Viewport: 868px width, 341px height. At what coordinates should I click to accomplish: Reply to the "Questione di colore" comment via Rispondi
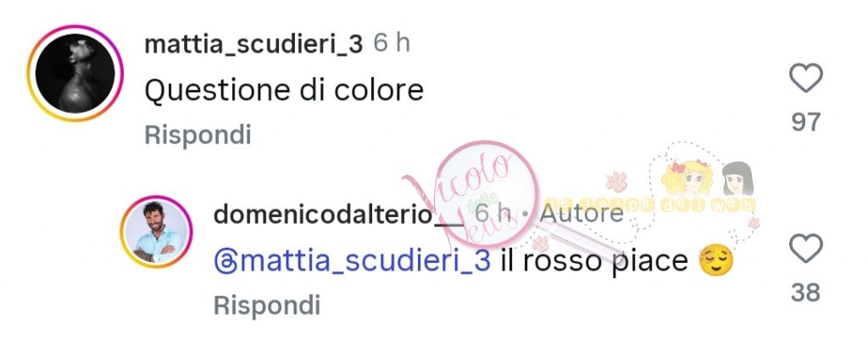pyautogui.click(x=198, y=135)
